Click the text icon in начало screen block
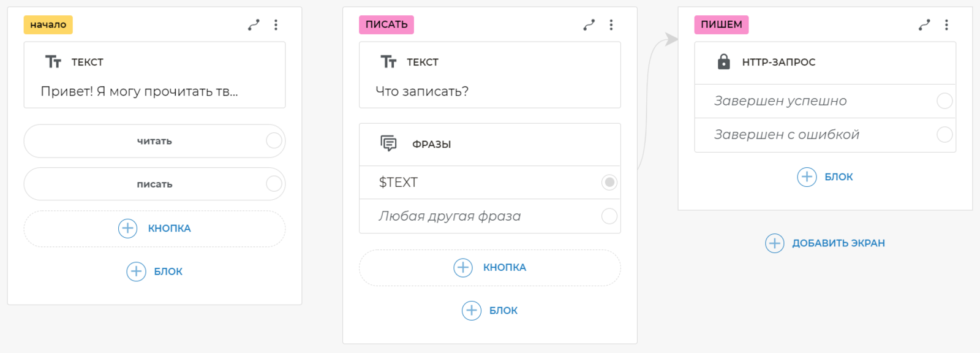This screenshot has width=980, height=353. click(53, 62)
